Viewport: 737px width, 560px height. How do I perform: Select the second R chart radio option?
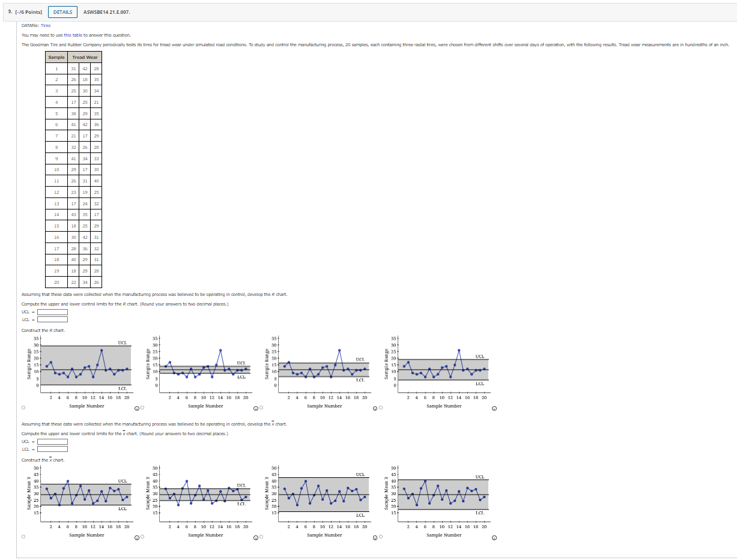click(142, 409)
